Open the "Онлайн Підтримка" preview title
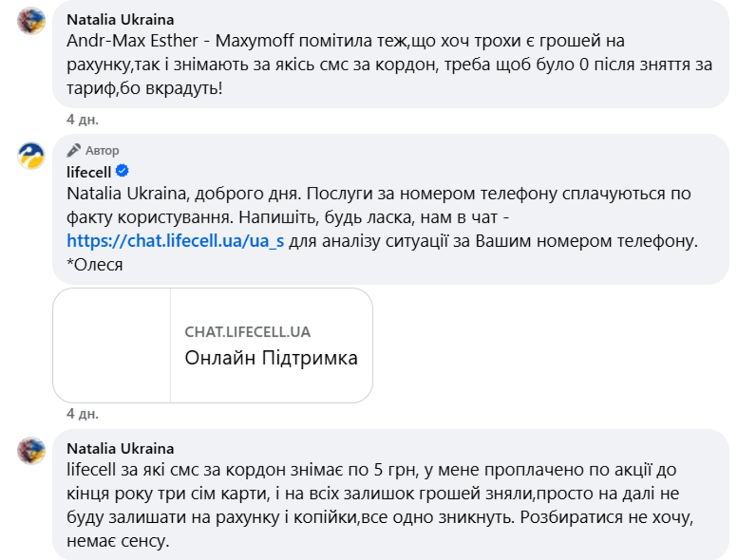This screenshot has height=560, width=756. click(271, 358)
